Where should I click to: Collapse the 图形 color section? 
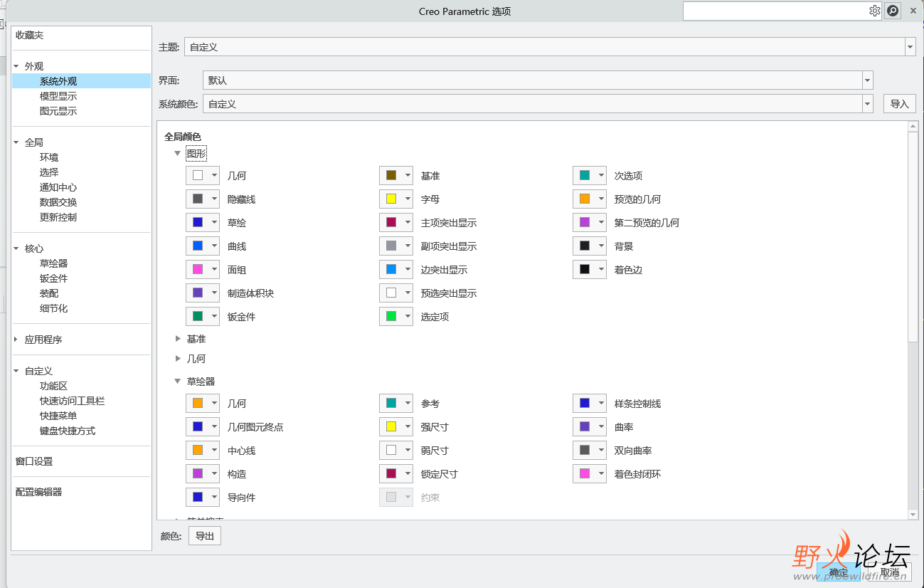pyautogui.click(x=178, y=153)
